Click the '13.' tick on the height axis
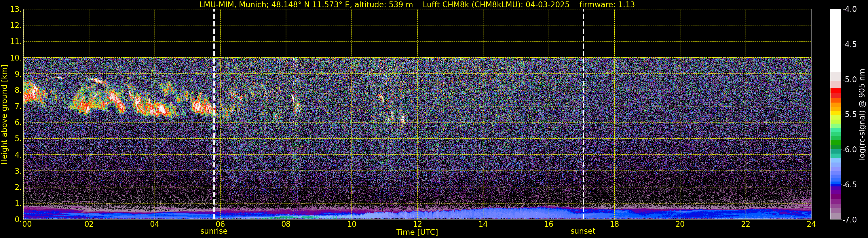The height and width of the screenshot is (238, 868). tap(16, 10)
